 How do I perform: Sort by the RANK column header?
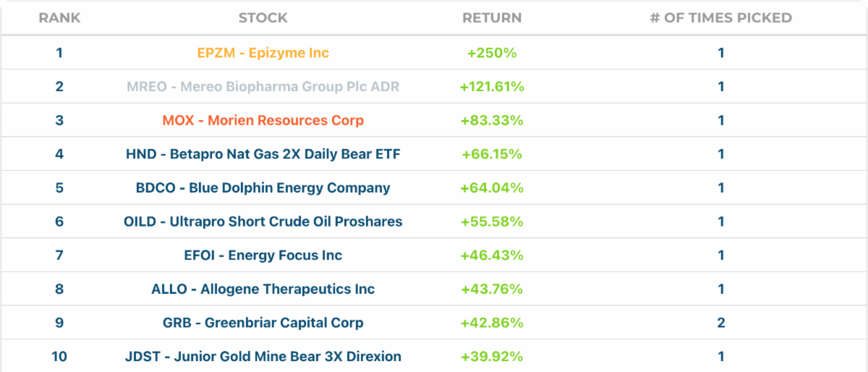pos(59,17)
